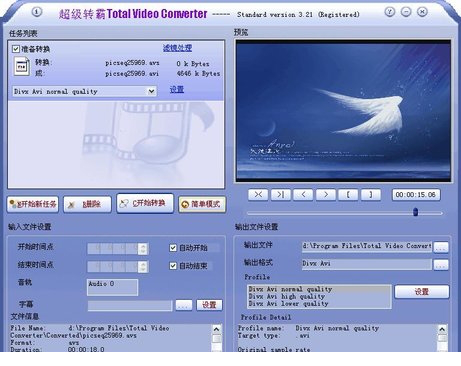Click the play-to-end >| preview control
The height and width of the screenshot is (366, 461).
tap(281, 194)
